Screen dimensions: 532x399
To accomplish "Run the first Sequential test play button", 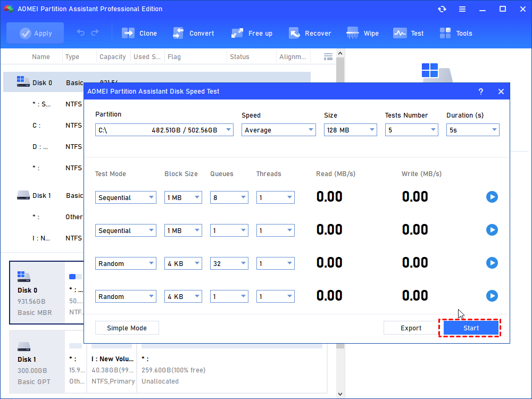I will click(492, 197).
